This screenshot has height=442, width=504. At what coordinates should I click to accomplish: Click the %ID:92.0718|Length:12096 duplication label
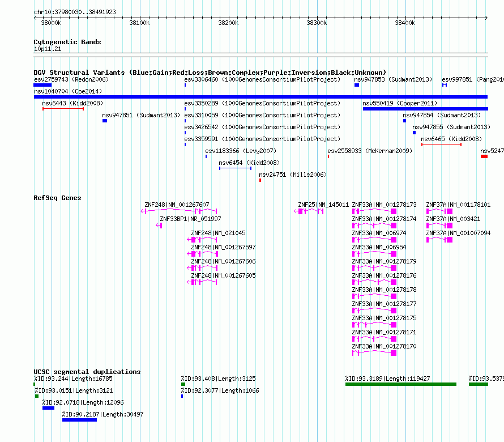pos(83,402)
